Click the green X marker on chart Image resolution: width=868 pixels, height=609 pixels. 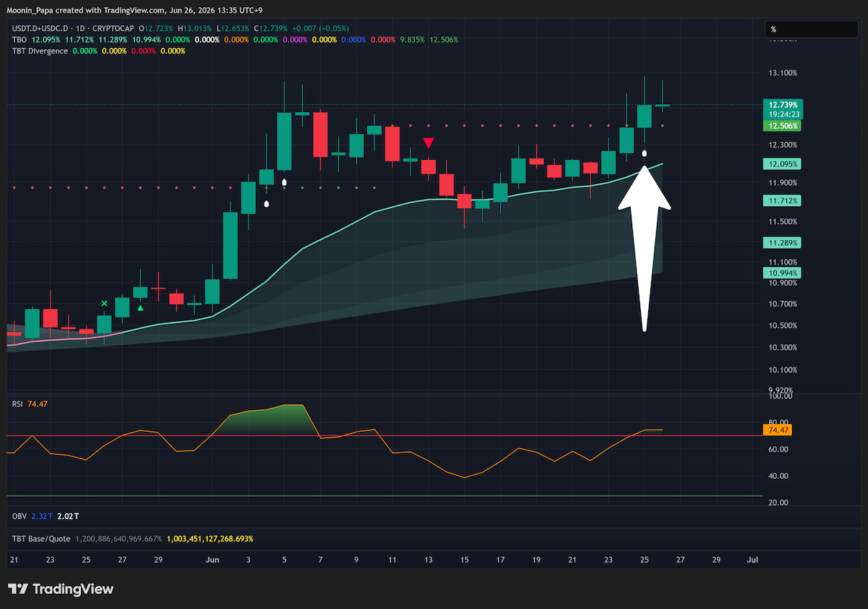tap(104, 303)
